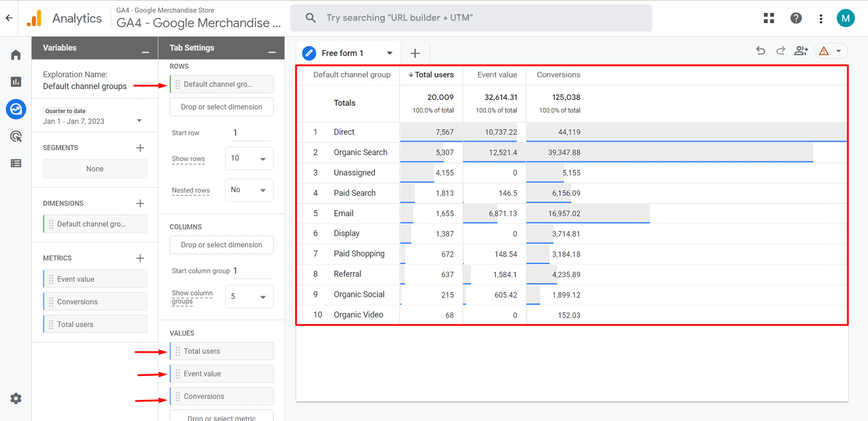The image size is (868, 421).
Task: Open the Nested rows dropdown
Action: 249,190
